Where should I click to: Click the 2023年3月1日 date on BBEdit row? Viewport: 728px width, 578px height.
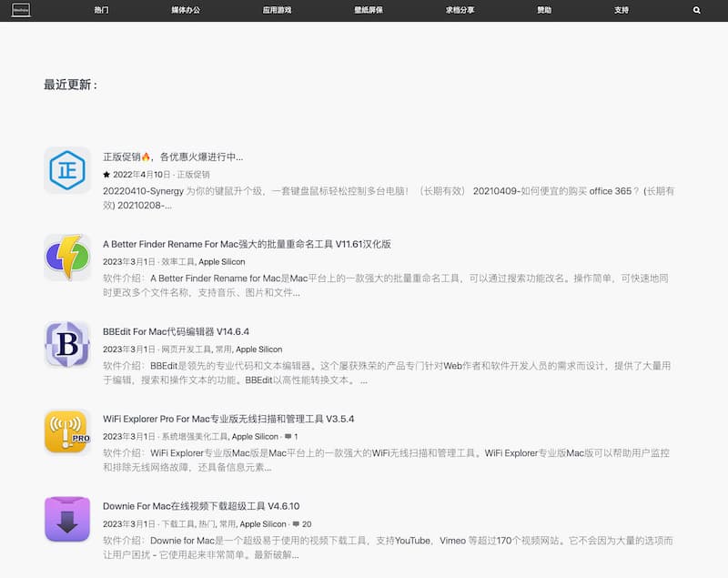129,350
